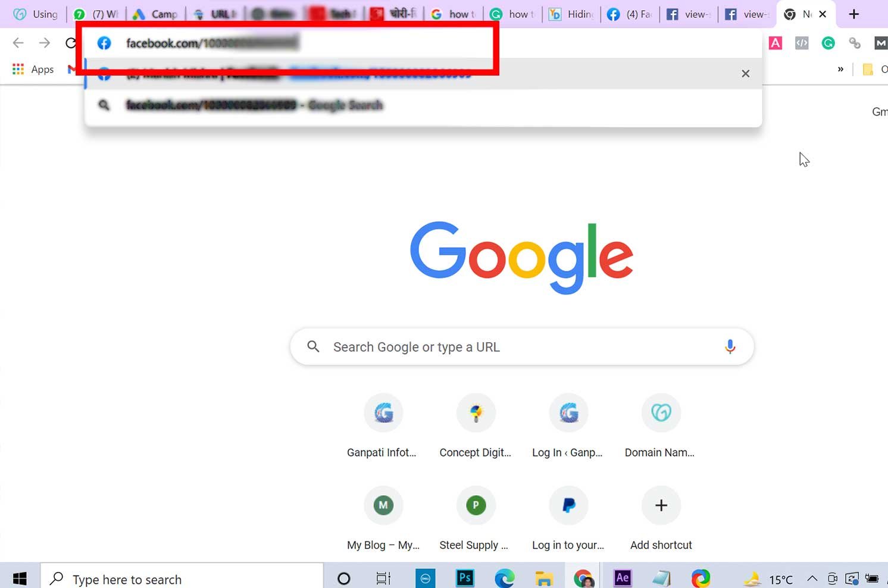Switch to the Hindi-titled tab
The image size is (888, 588).
point(394,14)
